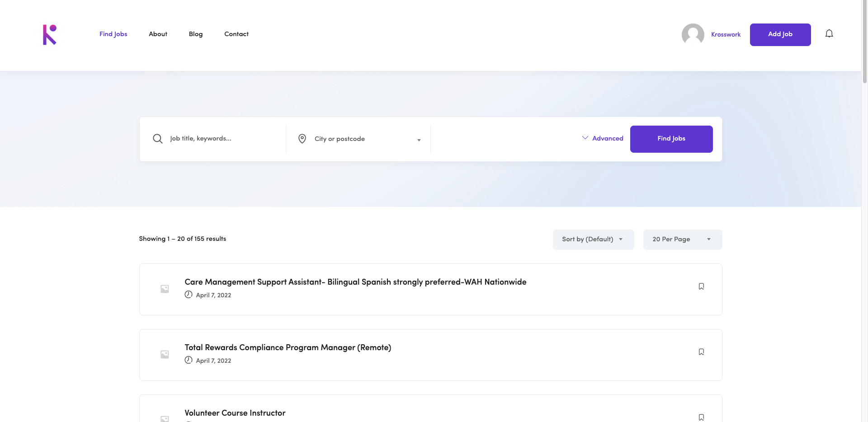Click the Krosswork username link
Screen dimensions: 868x422
(x=726, y=35)
